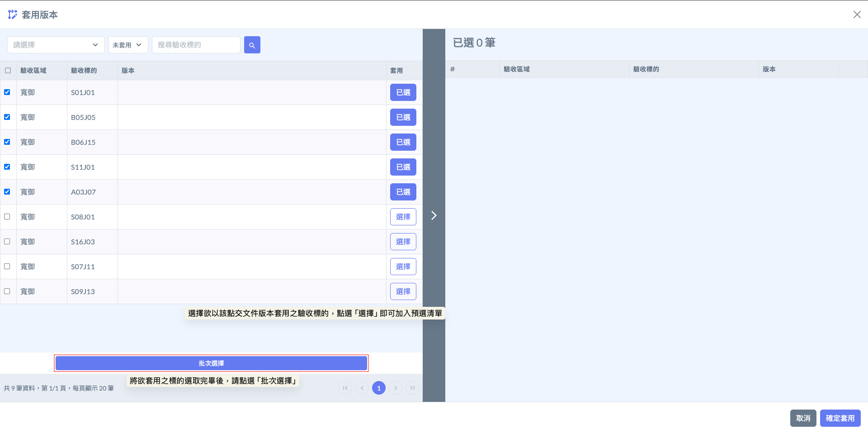The height and width of the screenshot is (434, 868).
Task: Click 已選 button for row B06J15
Action: tap(403, 142)
